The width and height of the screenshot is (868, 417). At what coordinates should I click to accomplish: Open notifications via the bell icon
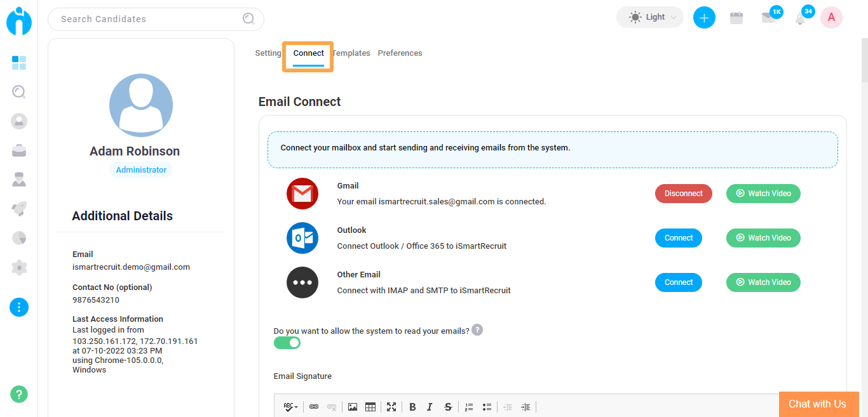(x=800, y=17)
